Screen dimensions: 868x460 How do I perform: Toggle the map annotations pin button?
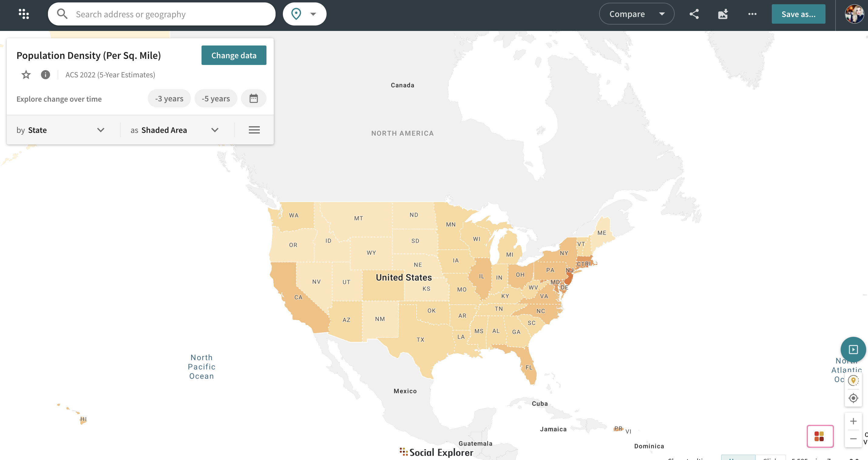click(853, 381)
